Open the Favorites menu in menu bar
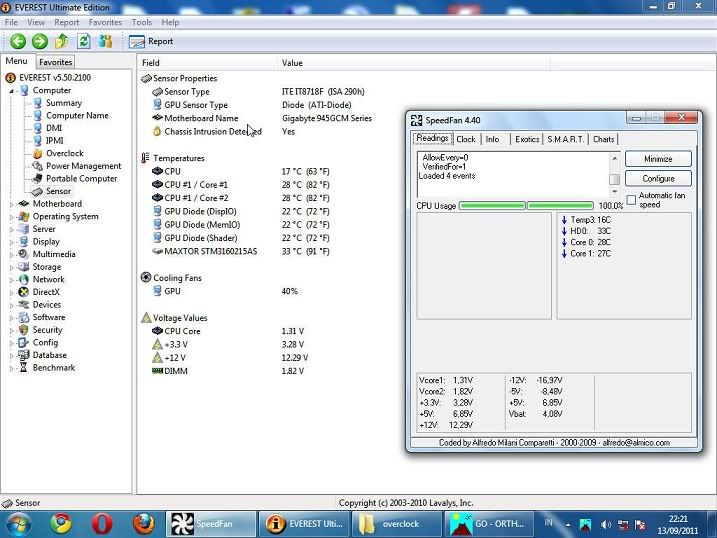This screenshot has width=717, height=538. coord(105,22)
